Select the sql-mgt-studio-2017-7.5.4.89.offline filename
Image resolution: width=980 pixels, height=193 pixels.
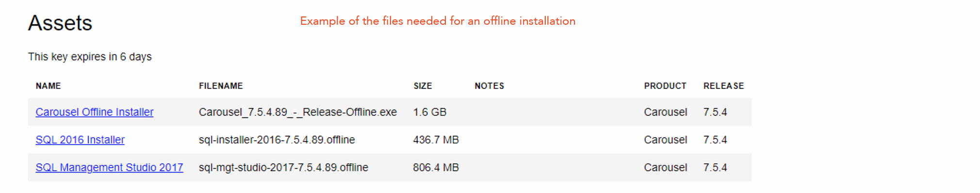(x=283, y=167)
